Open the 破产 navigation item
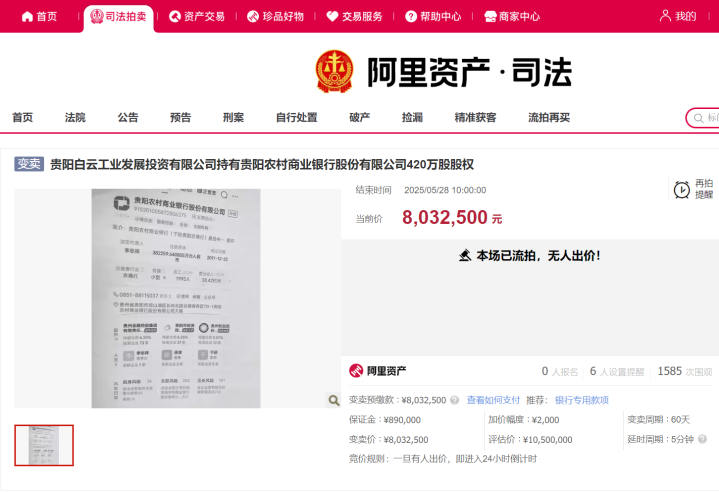 (x=360, y=117)
